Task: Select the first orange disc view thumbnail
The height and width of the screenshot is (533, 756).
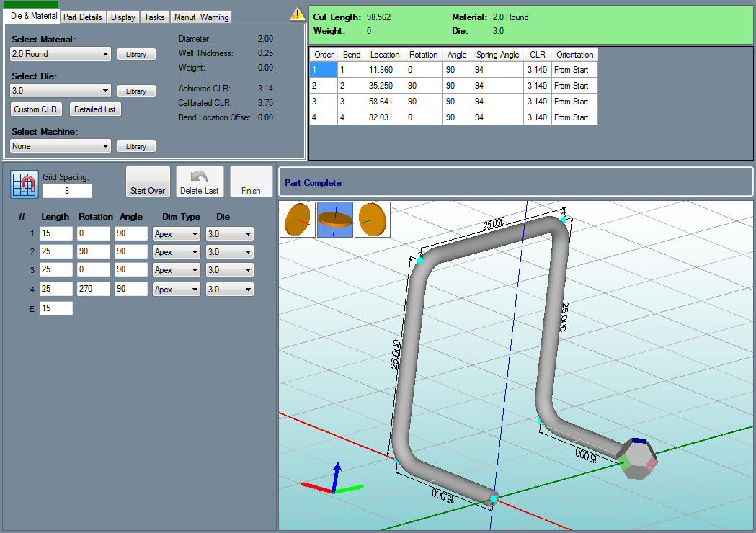Action: (298, 220)
